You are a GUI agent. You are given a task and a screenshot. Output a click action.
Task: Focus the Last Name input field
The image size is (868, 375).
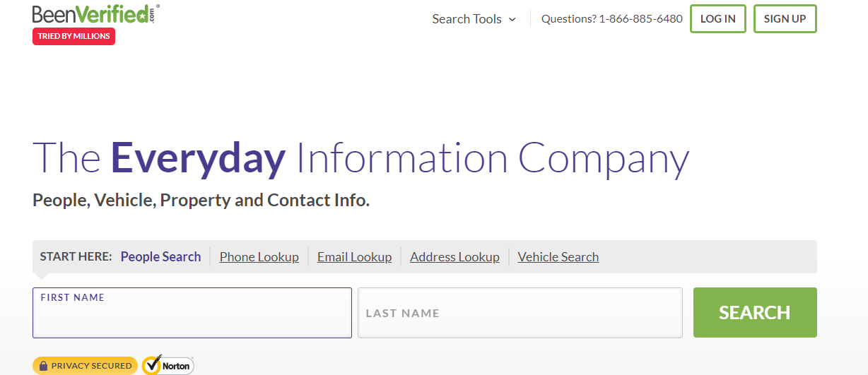(520, 313)
